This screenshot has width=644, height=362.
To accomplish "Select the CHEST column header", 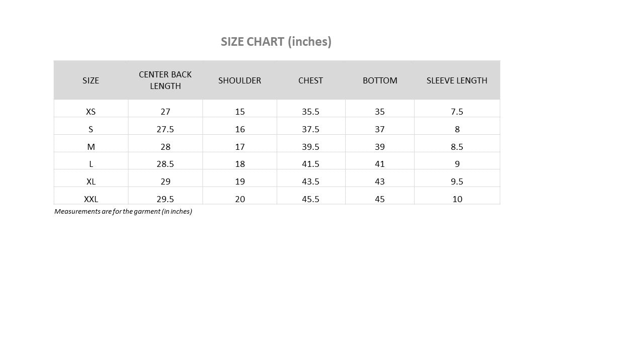I will 310,80.
